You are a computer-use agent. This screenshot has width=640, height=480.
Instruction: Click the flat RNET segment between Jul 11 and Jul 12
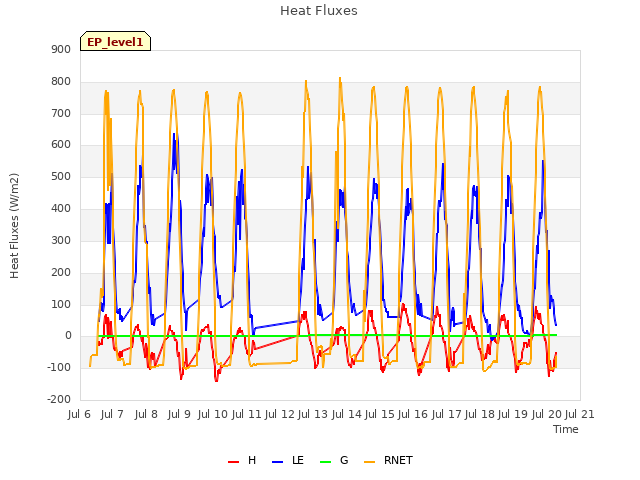pyautogui.click(x=273, y=363)
